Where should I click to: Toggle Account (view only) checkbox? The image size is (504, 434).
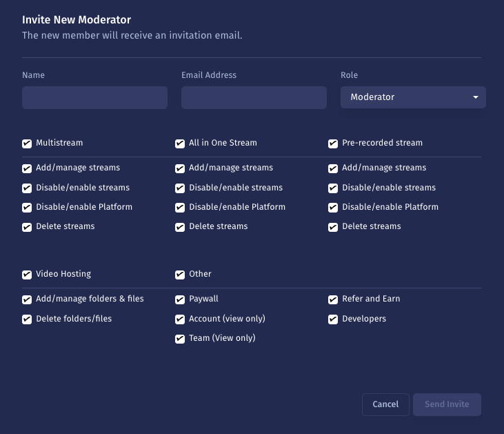pyautogui.click(x=181, y=319)
